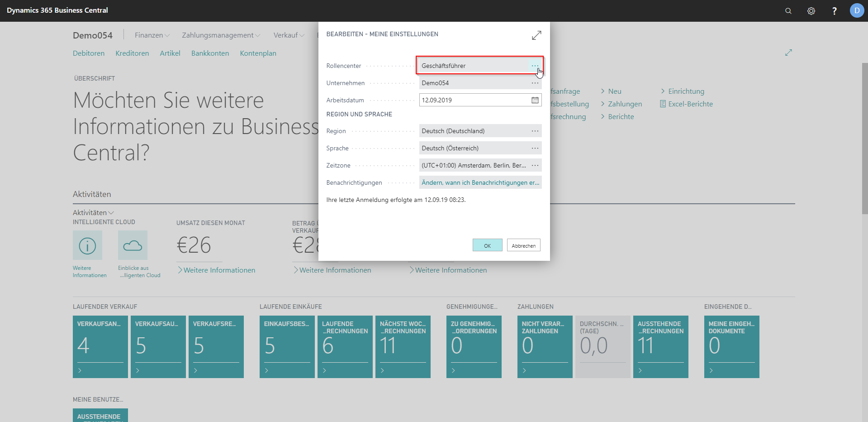The height and width of the screenshot is (422, 868).
Task: Click the Einblicke aus intelligenten Cloud label
Action: tap(139, 272)
